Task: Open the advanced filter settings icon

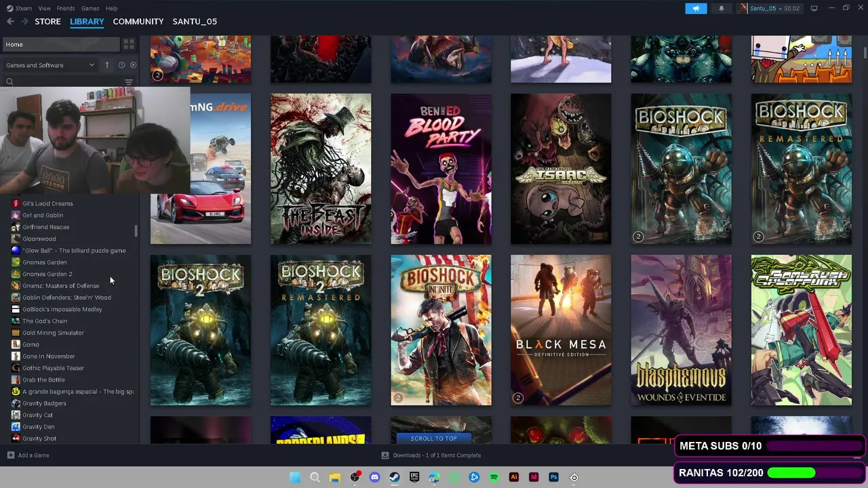Action: point(129,82)
